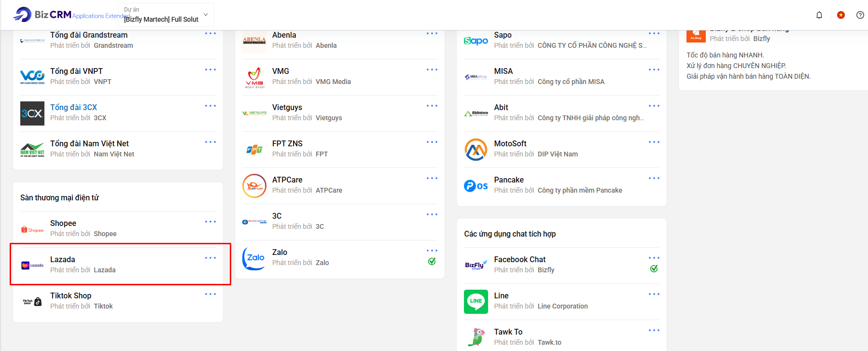Screen dimensions: 868x351
Task: Click the Lazada logo icon
Action: point(32,266)
